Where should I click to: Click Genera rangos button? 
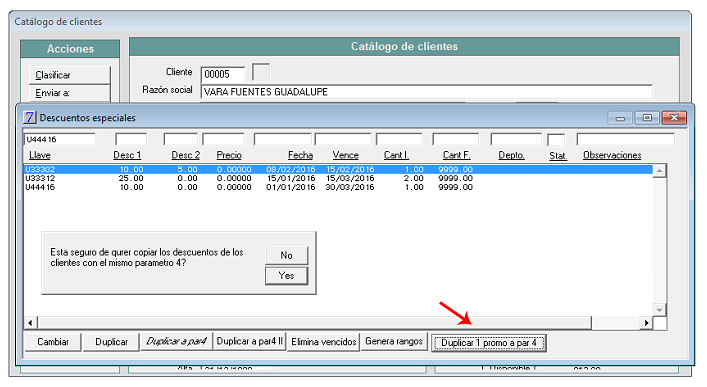[x=394, y=342]
